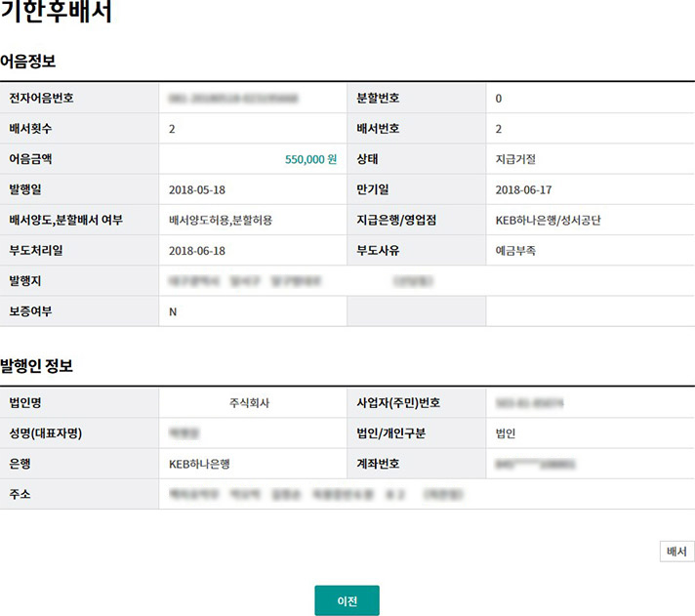Click the 기한후배서 page title
The image size is (695, 616).
pyautogui.click(x=56, y=14)
